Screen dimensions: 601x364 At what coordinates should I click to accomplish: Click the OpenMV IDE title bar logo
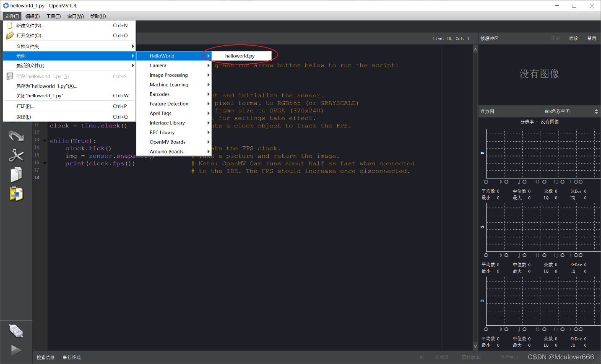[x=6, y=5]
